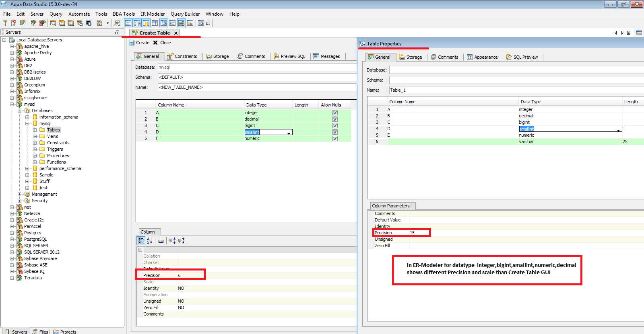
Task: Click the database cylinder view toolbar icon
Action: [146, 23]
